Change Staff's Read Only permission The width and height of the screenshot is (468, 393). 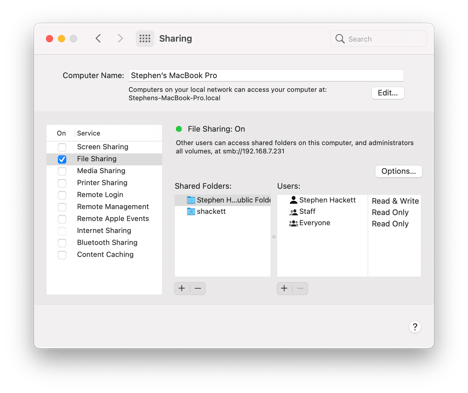pyautogui.click(x=390, y=212)
